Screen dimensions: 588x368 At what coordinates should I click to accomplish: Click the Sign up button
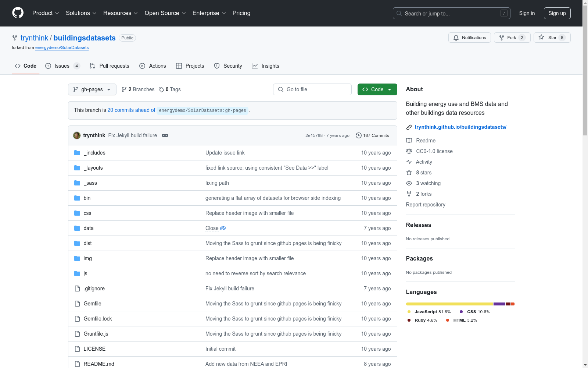pos(557,13)
